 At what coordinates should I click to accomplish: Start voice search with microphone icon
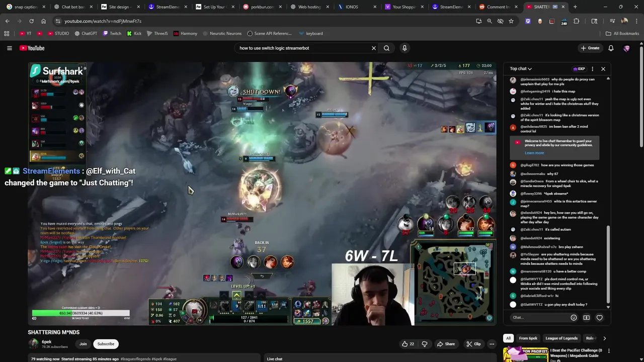[x=405, y=48]
